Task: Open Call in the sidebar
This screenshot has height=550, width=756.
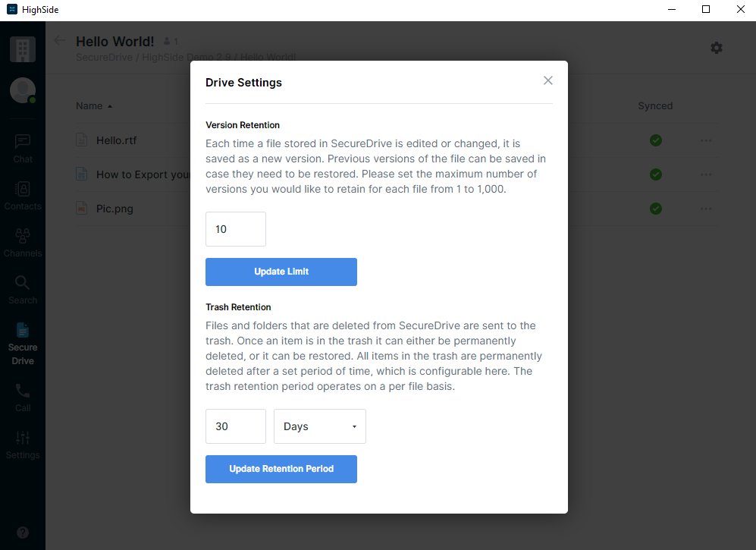Action: click(23, 398)
